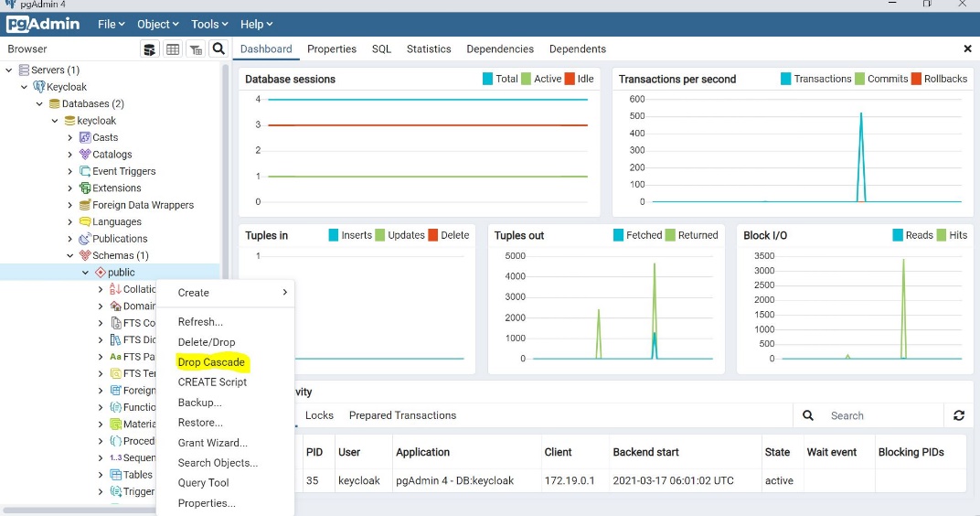Click the Domains node icon
Screen dimensions: 980x516
[115, 306]
